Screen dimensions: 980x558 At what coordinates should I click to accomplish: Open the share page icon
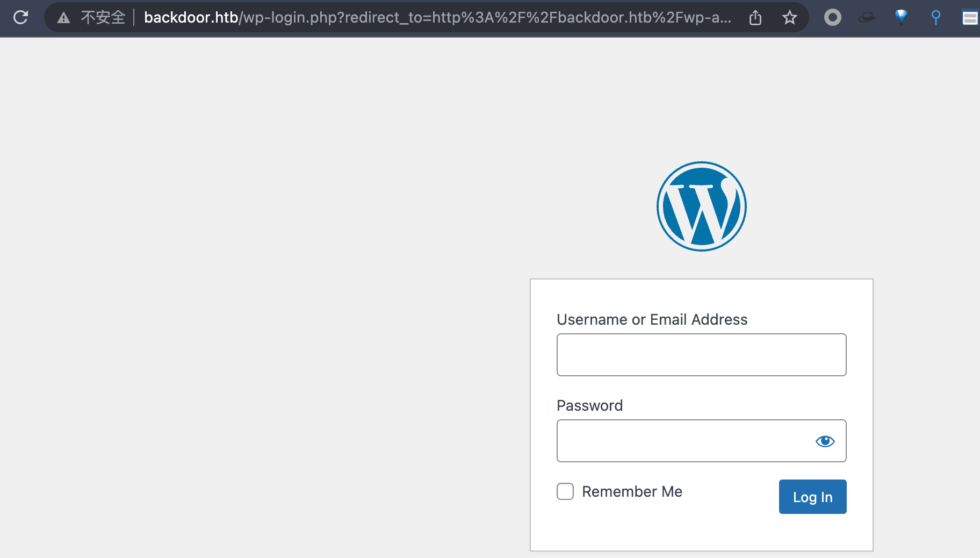pos(755,18)
